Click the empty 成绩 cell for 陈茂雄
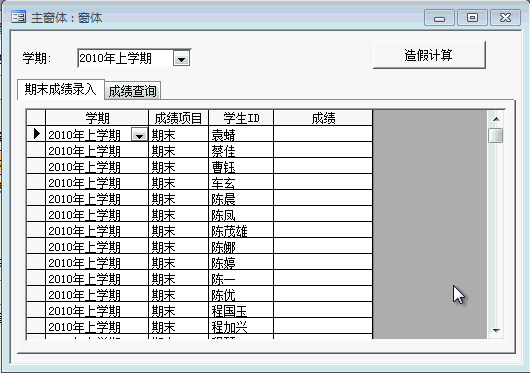This screenshot has height=373, width=530. click(x=323, y=230)
